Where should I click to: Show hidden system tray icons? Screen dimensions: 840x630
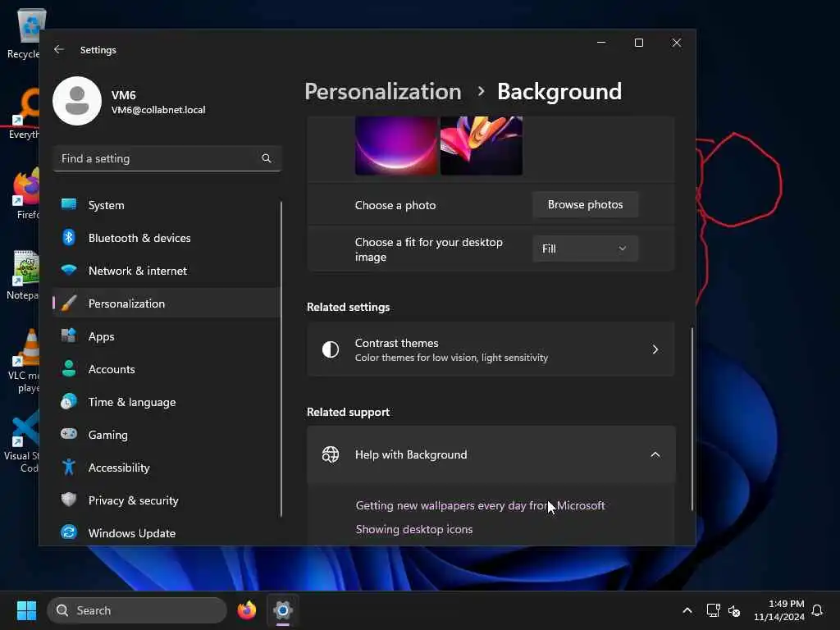tap(687, 610)
